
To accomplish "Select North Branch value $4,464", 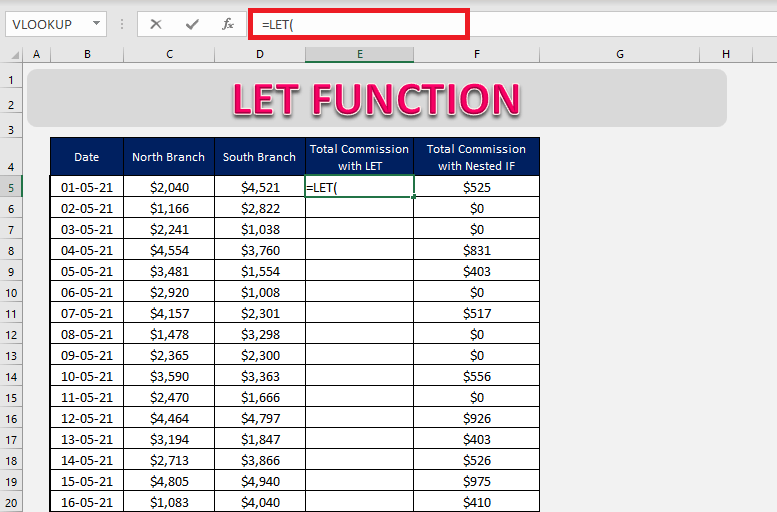I will tap(169, 418).
